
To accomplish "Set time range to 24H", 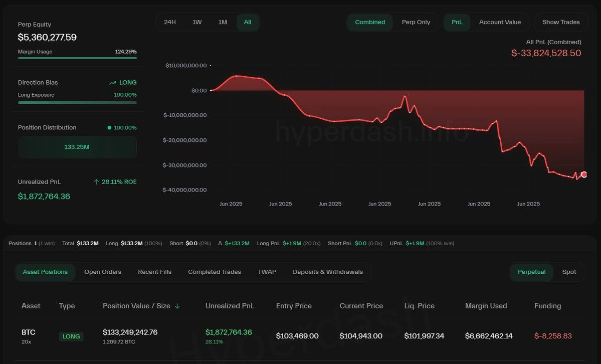I will 170,22.
